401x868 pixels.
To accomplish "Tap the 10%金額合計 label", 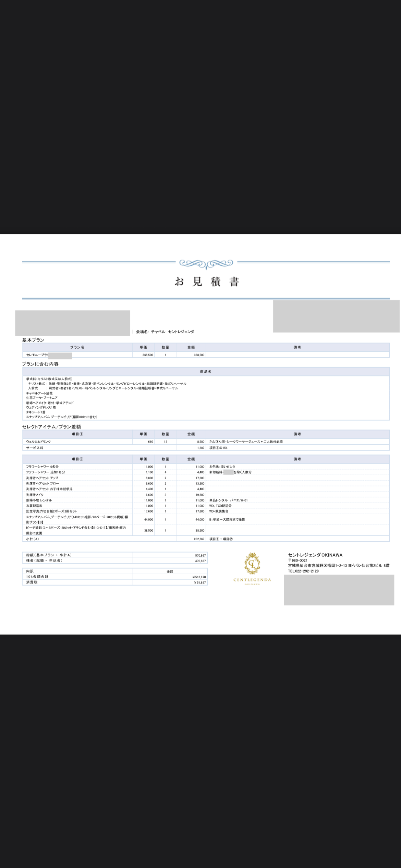I will (x=37, y=577).
